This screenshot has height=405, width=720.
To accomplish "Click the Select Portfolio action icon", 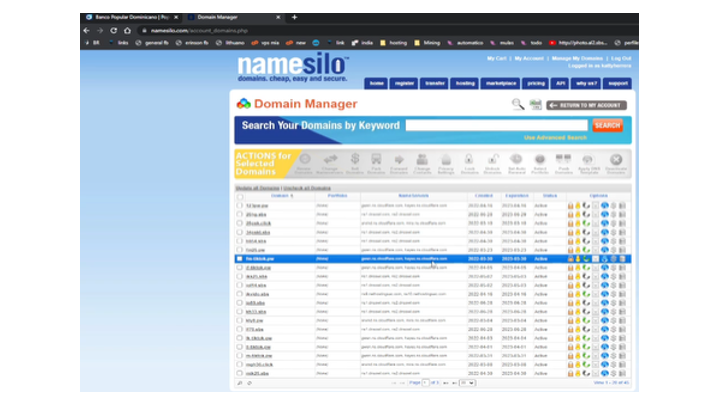I will 540,159.
